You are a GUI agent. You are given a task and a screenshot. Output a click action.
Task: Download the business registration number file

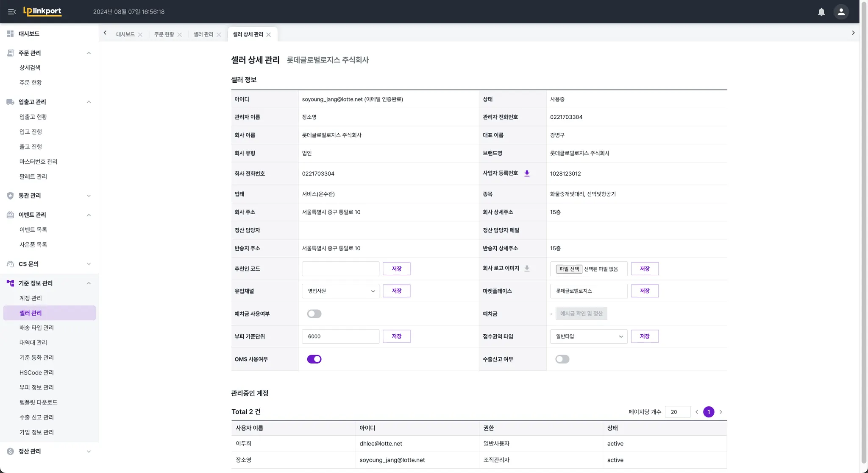[527, 174]
